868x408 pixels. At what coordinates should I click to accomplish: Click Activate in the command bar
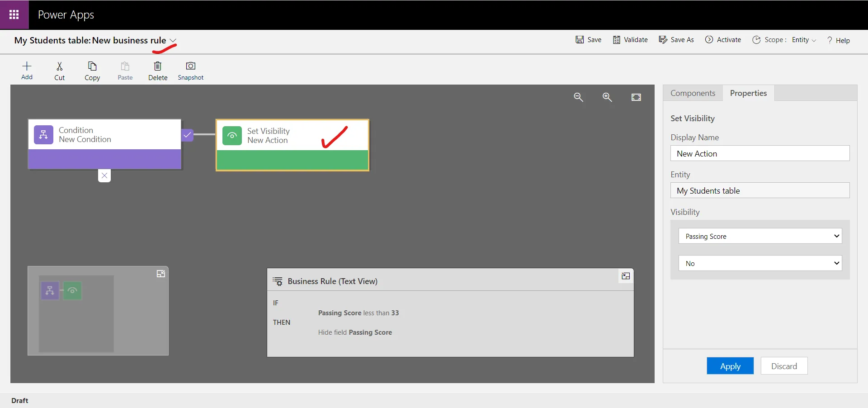point(723,40)
